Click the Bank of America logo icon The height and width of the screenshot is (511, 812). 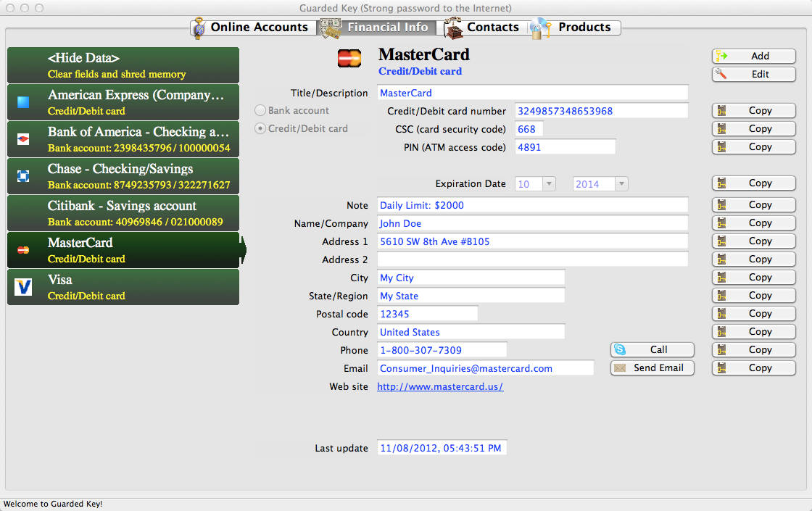coord(23,138)
